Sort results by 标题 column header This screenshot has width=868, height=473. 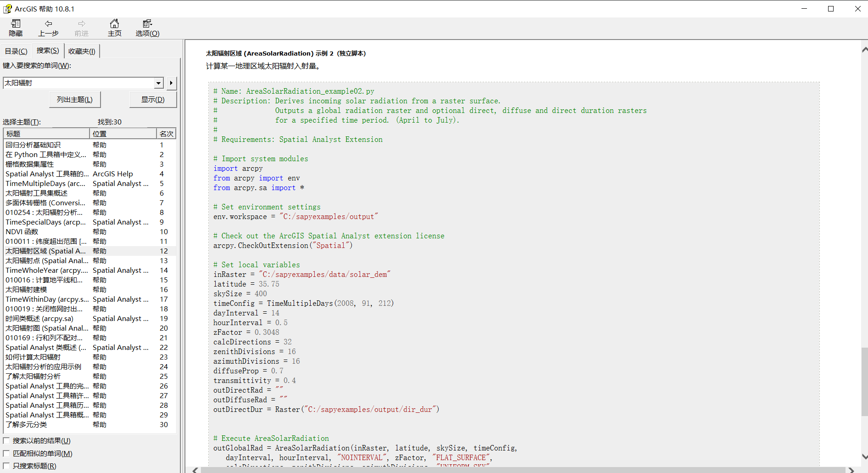tap(46, 134)
